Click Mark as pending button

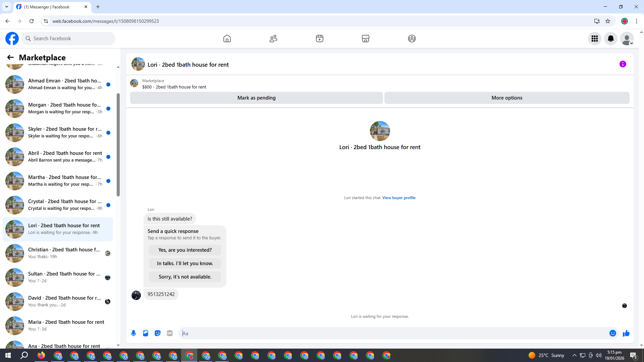(x=256, y=98)
